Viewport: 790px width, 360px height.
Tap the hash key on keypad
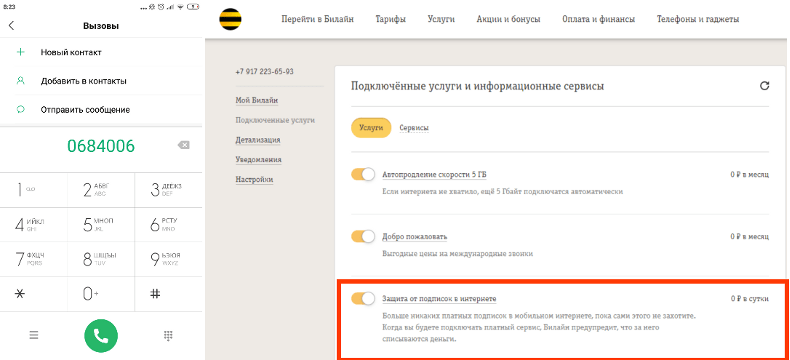coord(168,294)
